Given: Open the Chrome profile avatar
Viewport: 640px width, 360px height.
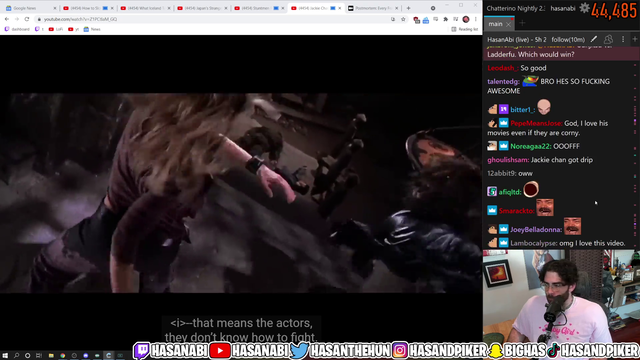Looking at the screenshot, I should coord(466,19).
